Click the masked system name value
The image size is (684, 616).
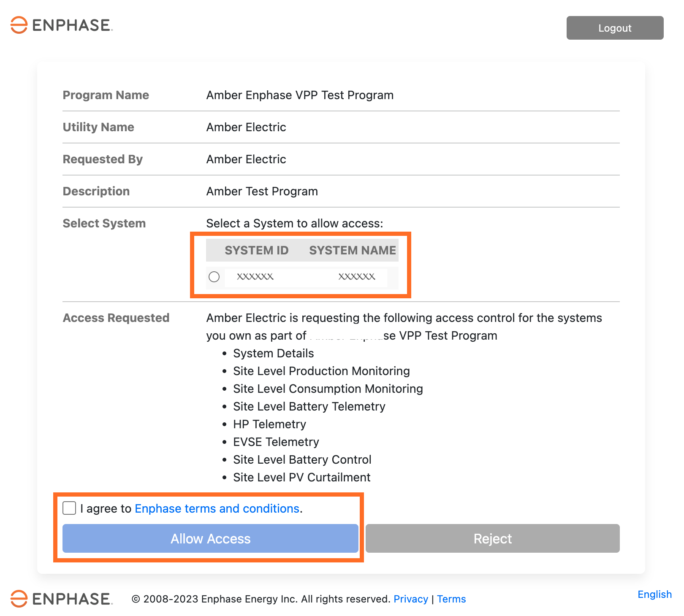point(356,277)
